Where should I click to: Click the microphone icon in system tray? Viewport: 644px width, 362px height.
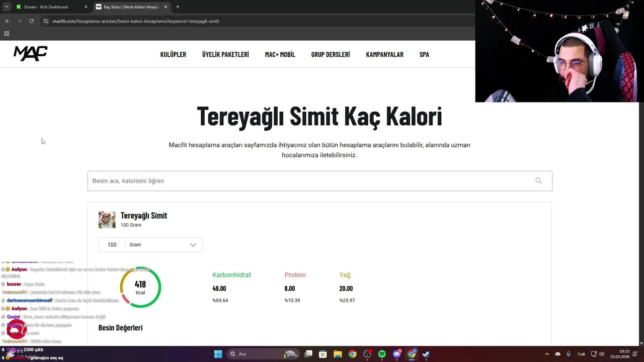(x=569, y=354)
